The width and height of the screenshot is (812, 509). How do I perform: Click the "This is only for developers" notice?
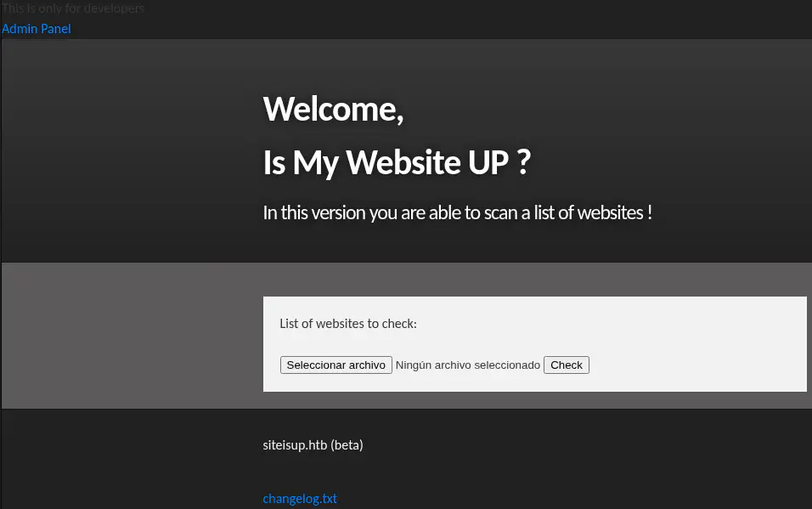pyautogui.click(x=73, y=8)
